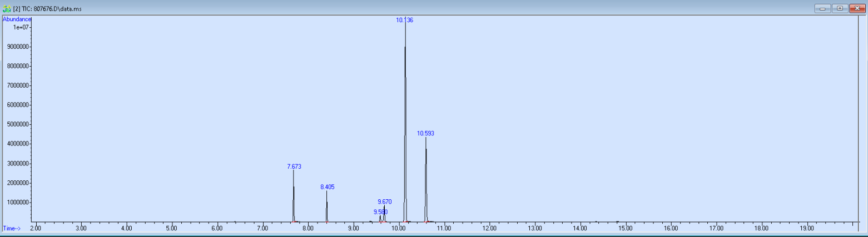
Task: Click the 8.00 time axis label
Action: pos(308,228)
